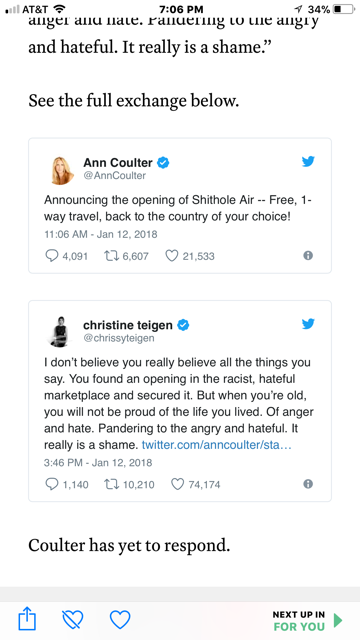Tap the crossed-out heart dislike icon
Image resolution: width=360 pixels, height=640 pixels.
(73, 620)
